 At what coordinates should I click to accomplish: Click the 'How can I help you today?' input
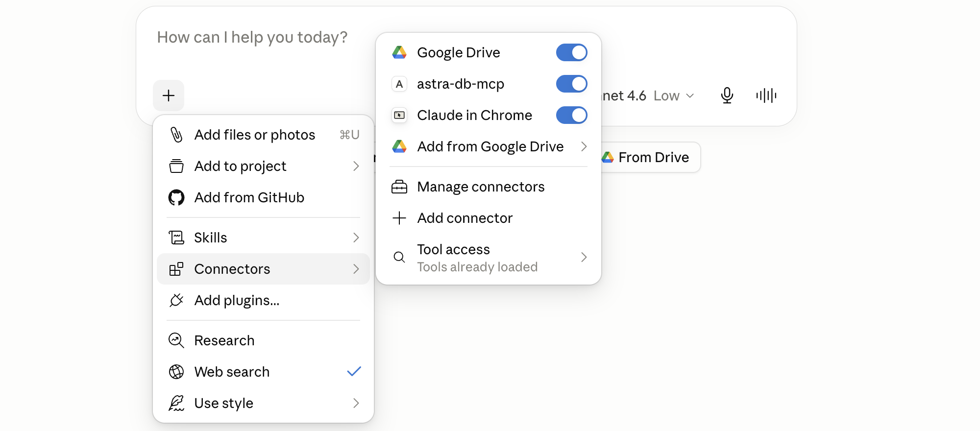(x=252, y=37)
